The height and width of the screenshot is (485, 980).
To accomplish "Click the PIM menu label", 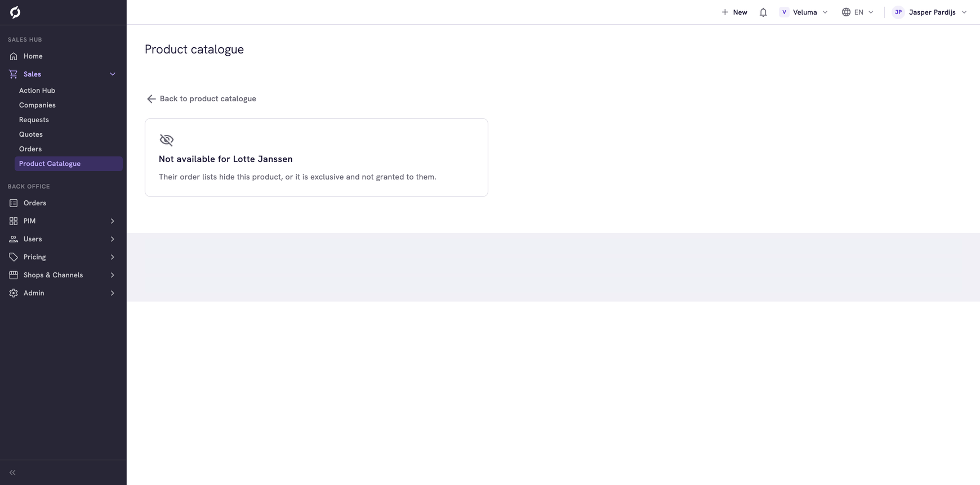I will [29, 221].
